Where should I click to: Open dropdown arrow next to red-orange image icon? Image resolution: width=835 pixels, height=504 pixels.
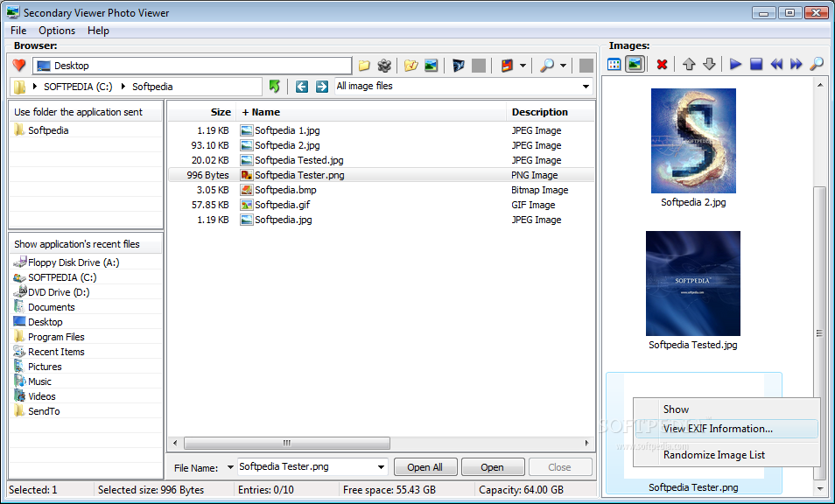(523, 66)
